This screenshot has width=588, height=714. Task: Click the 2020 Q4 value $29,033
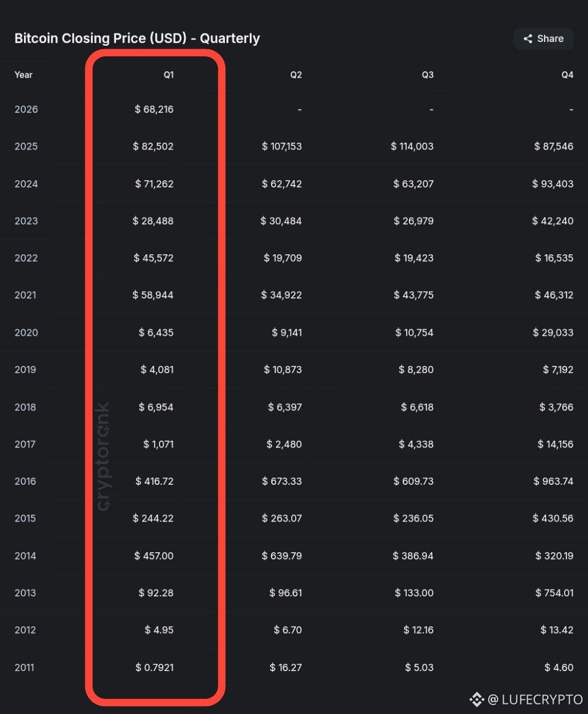[x=553, y=332]
